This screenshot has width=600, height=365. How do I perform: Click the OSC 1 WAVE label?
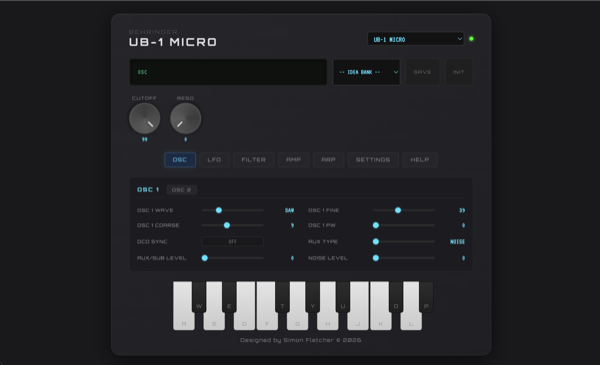[x=155, y=210]
